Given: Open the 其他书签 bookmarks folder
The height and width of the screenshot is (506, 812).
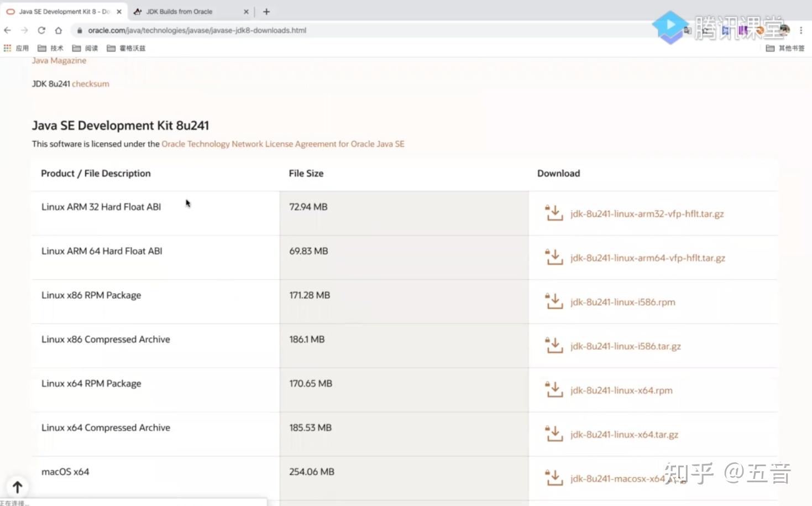Looking at the screenshot, I should pos(785,48).
